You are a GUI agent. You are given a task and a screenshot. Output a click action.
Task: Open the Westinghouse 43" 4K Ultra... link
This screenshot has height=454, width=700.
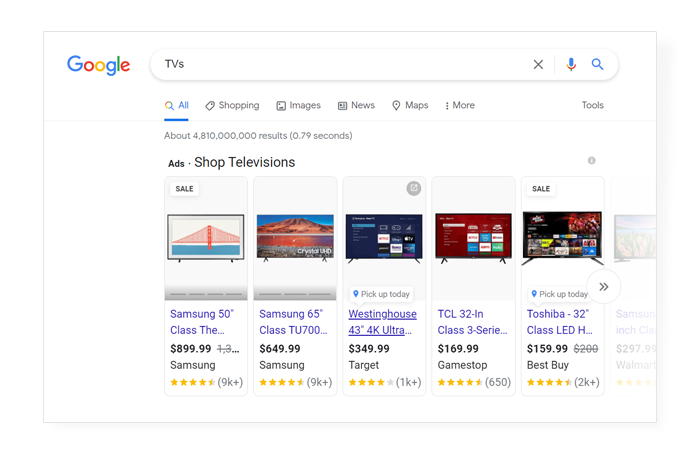pyautogui.click(x=383, y=322)
